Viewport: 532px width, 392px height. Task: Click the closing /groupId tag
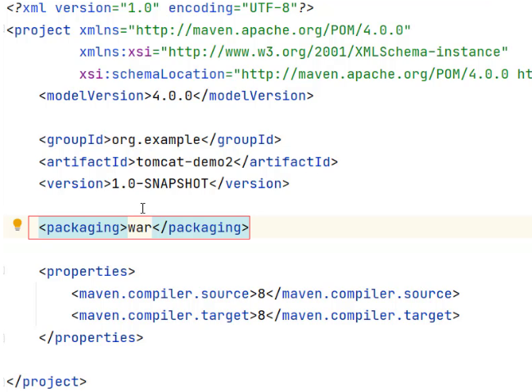(x=241, y=140)
